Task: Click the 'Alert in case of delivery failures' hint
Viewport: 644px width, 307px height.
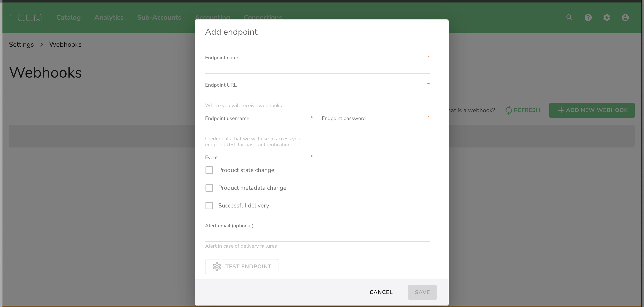Action: (241, 246)
